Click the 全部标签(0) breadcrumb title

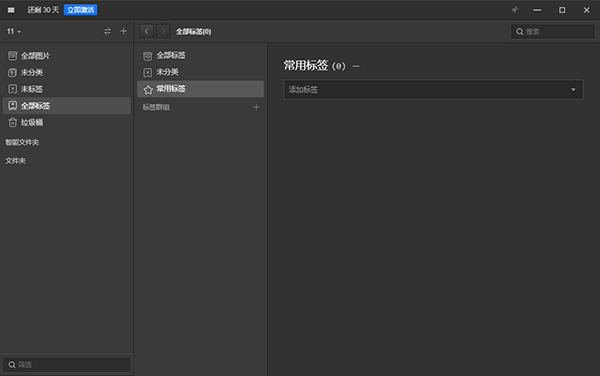click(x=193, y=32)
